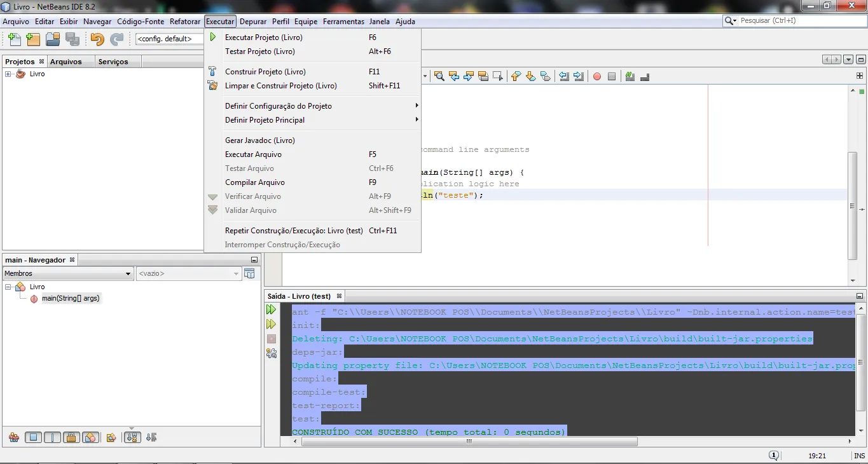This screenshot has width=868, height=464.
Task: Click the Find Selection magnifier icon
Action: [x=439, y=76]
